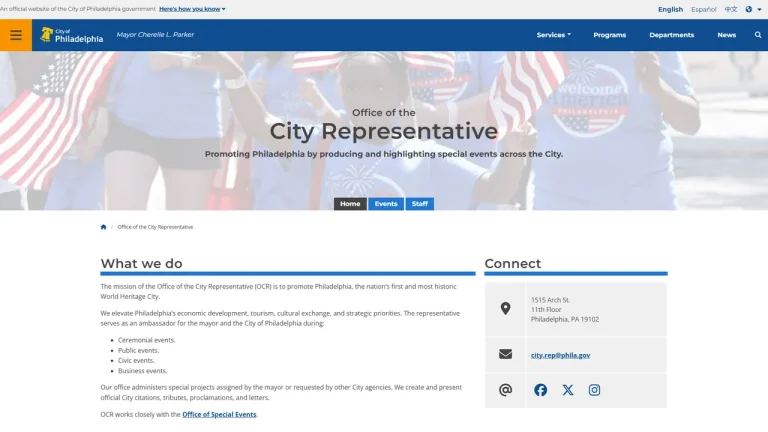Expand "Here's how you know" disclosure
Viewport: 768px width, 432px height.
(x=192, y=9)
